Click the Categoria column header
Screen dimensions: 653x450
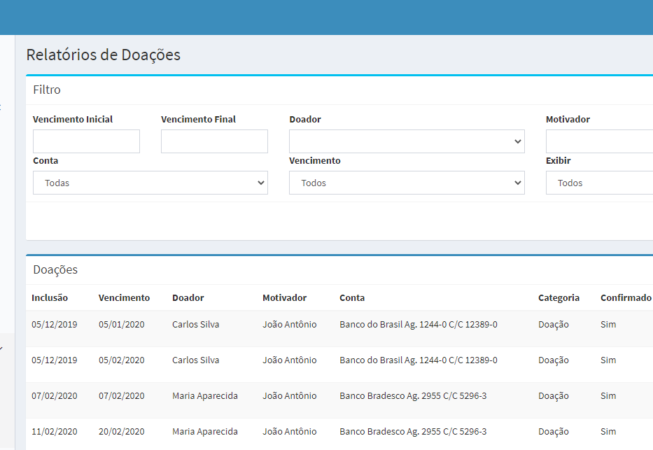point(558,298)
